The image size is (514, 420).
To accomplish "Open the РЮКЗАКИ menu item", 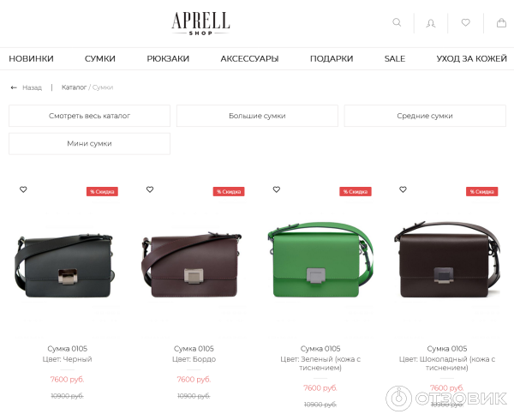I will pyautogui.click(x=168, y=58).
